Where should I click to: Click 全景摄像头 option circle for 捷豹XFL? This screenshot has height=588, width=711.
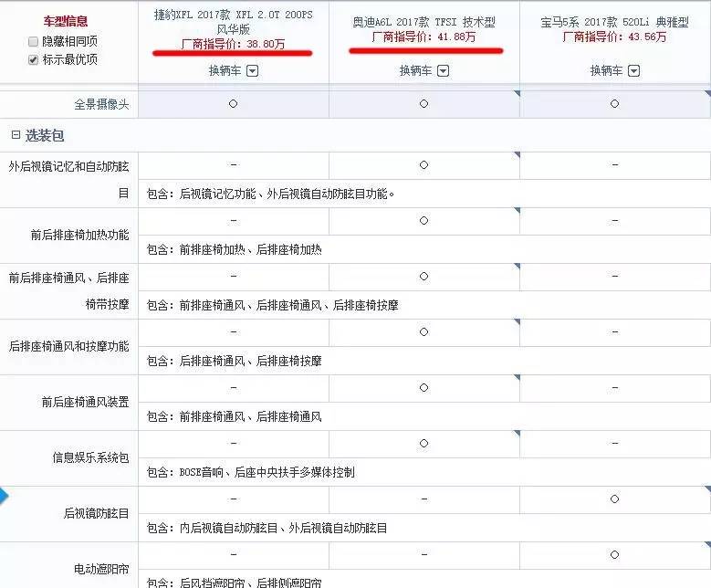(233, 104)
